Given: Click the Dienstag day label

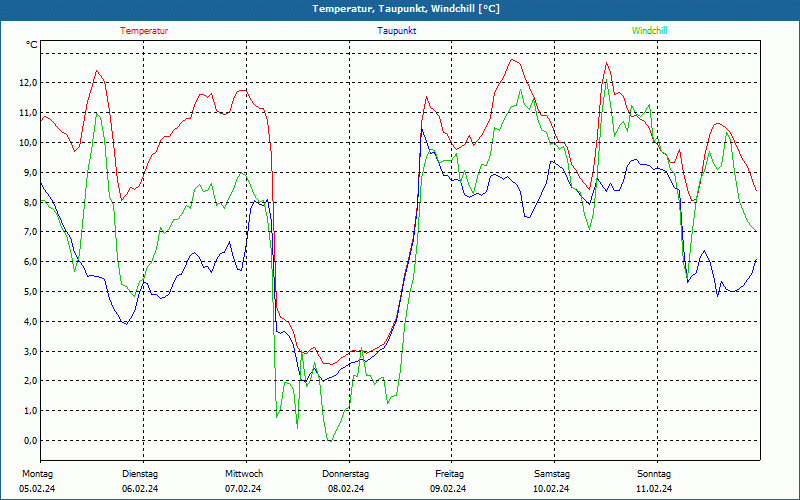Looking at the screenshot, I should 140,474.
